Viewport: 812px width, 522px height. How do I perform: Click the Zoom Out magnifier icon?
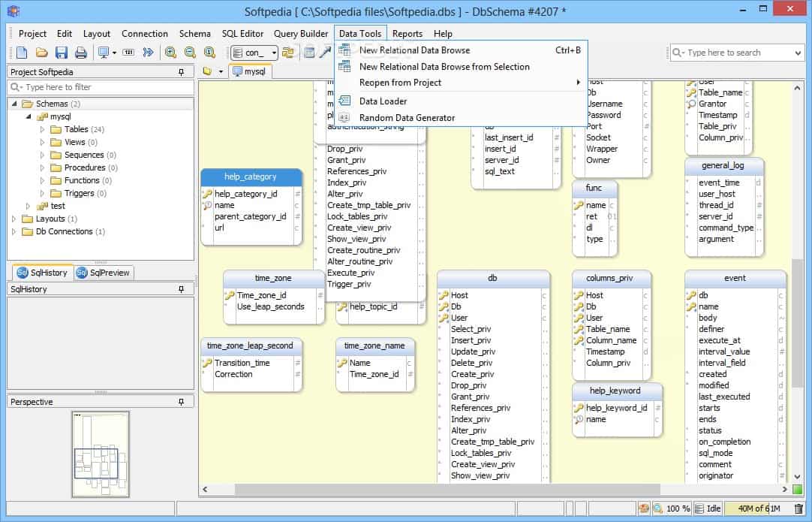pyautogui.click(x=190, y=53)
